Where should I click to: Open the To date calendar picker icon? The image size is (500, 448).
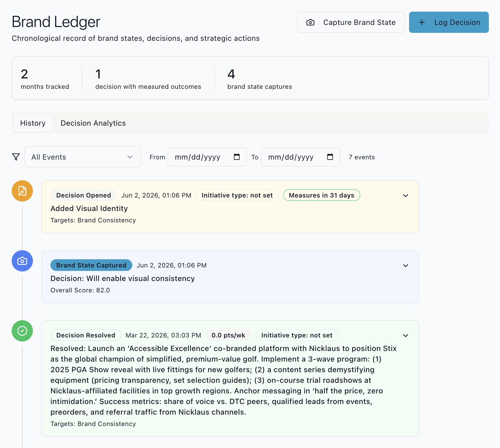coord(330,157)
